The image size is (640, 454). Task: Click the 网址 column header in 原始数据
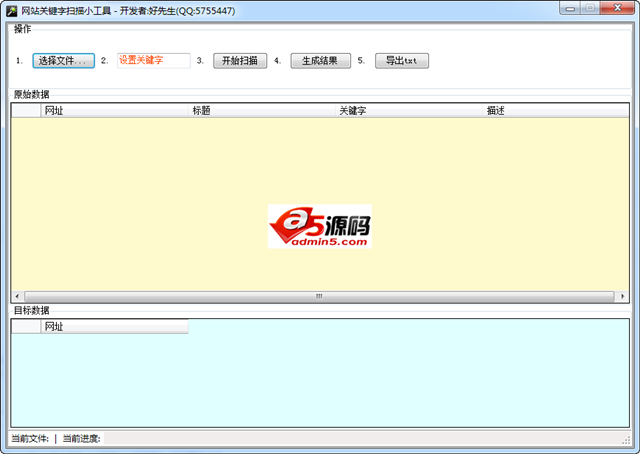pyautogui.click(x=114, y=111)
